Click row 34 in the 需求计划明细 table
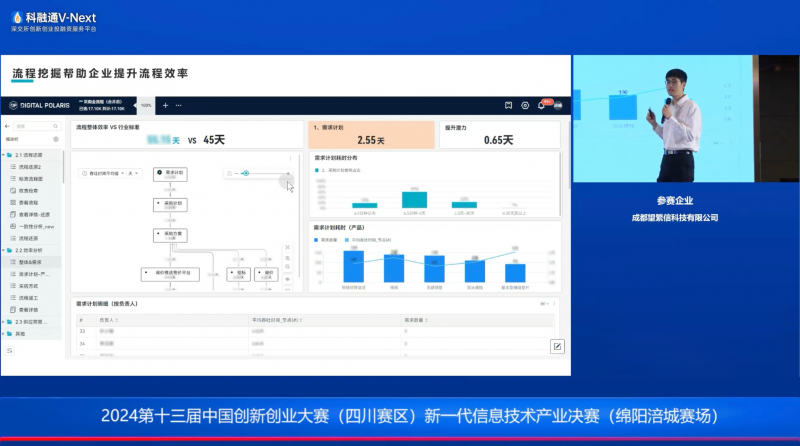Image resolution: width=800 pixels, height=446 pixels. point(315,343)
